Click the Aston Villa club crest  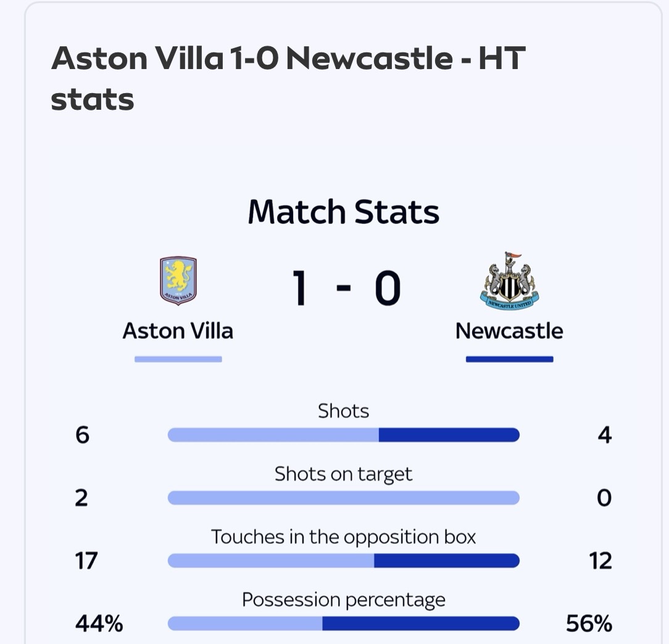click(178, 281)
